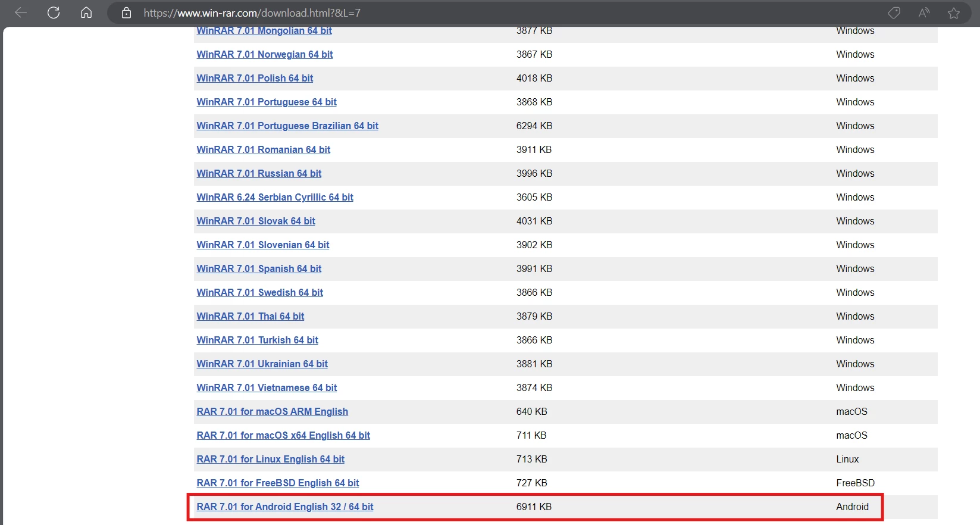Click Windows cell in the Serbian Cyrillic row
Screen dimensions: 980x525
(x=855, y=197)
